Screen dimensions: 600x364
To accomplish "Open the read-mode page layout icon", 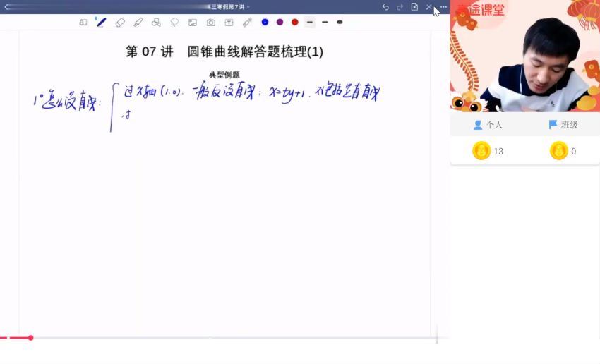I will point(83,23).
